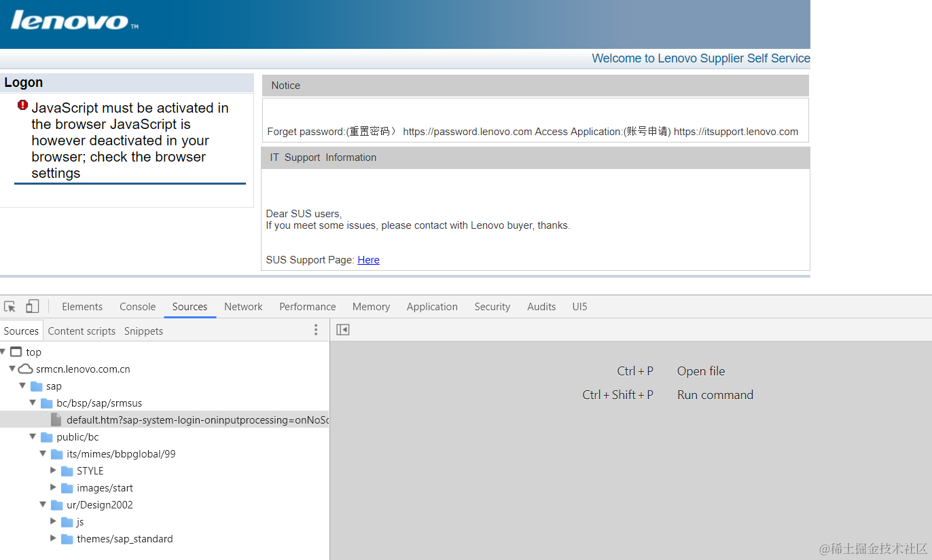The width and height of the screenshot is (932, 560).
Task: Collapse the top frame tree node
Action: point(3,352)
